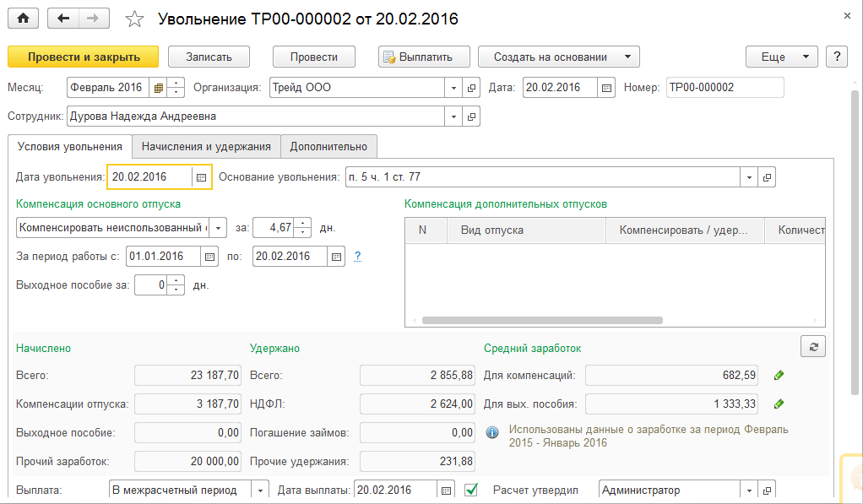Open calendar for period end 20.02.2016

[336, 257]
